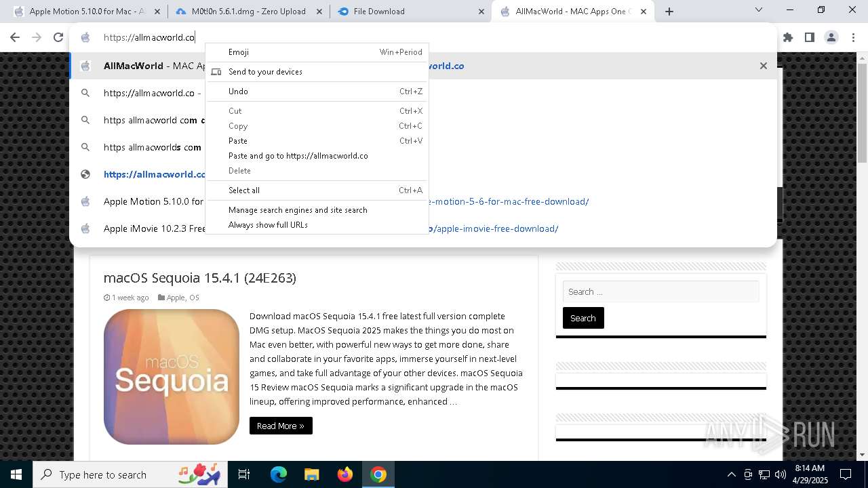Click the taskbar clock showing 8:14 AM
The image size is (868, 488).
point(810,474)
